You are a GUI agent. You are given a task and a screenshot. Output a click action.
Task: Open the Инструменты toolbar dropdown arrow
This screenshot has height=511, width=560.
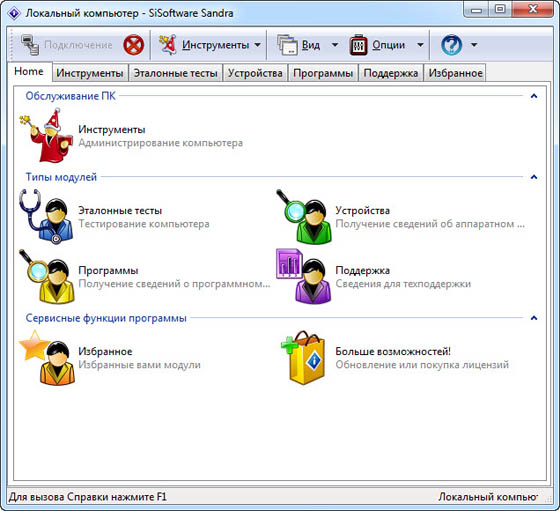pyautogui.click(x=258, y=45)
